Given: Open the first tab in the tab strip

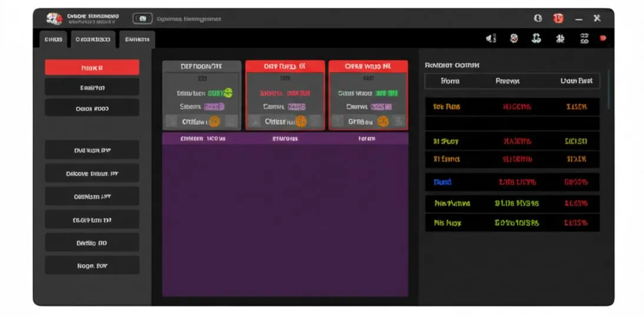Looking at the screenshot, I should pyautogui.click(x=53, y=39).
